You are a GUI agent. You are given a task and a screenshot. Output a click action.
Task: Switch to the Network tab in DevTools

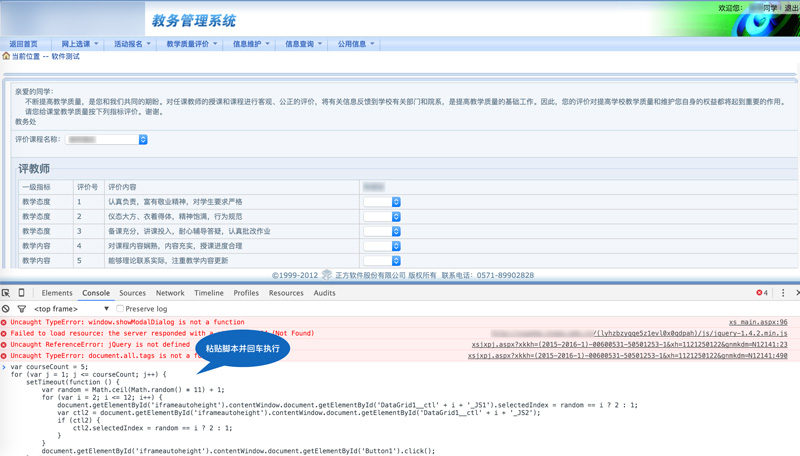point(170,293)
